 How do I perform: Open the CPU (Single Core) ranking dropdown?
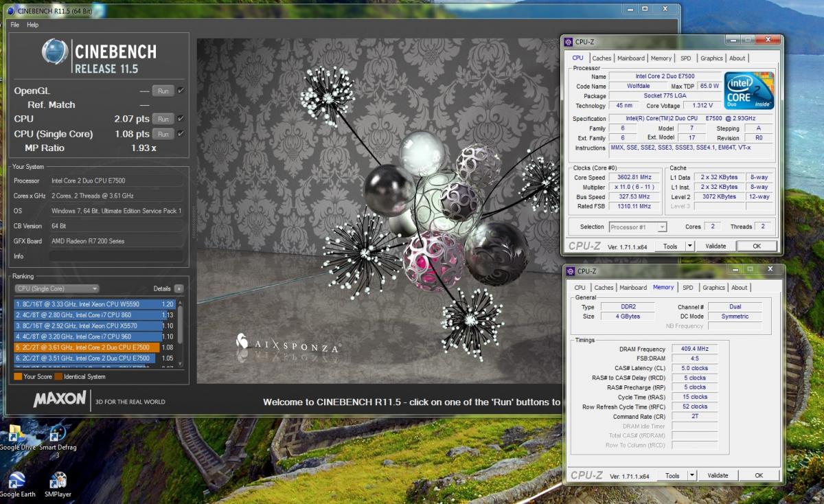point(57,288)
